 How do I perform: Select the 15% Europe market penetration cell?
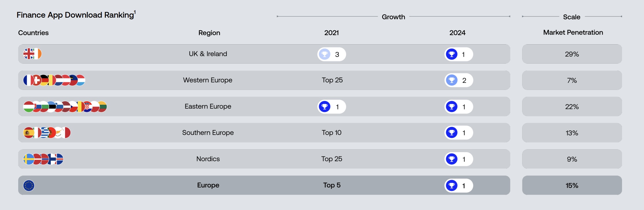tap(572, 185)
